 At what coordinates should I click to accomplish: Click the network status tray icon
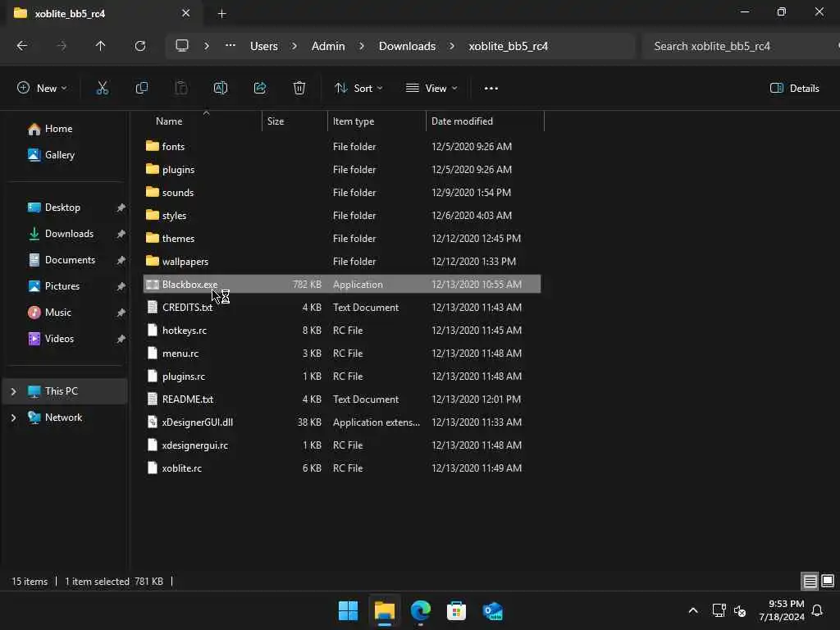coord(719,610)
